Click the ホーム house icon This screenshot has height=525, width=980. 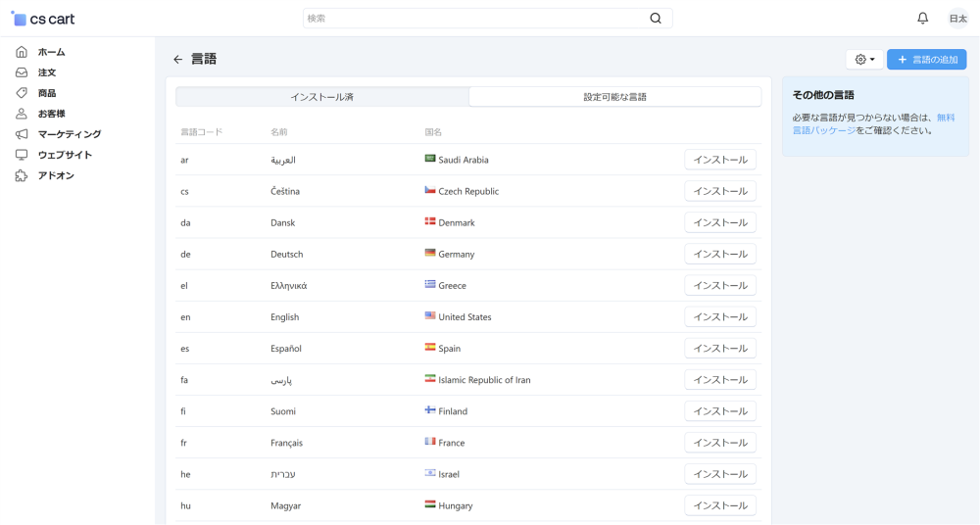(22, 52)
